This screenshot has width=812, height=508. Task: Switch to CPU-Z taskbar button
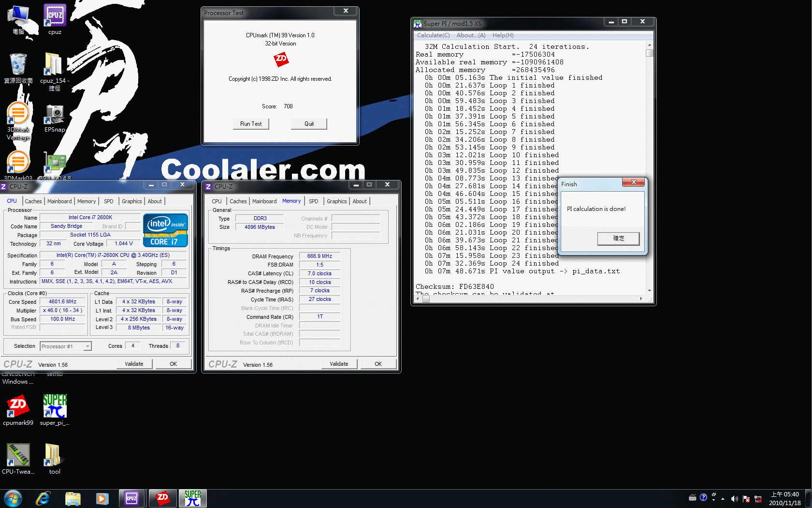pos(132,498)
